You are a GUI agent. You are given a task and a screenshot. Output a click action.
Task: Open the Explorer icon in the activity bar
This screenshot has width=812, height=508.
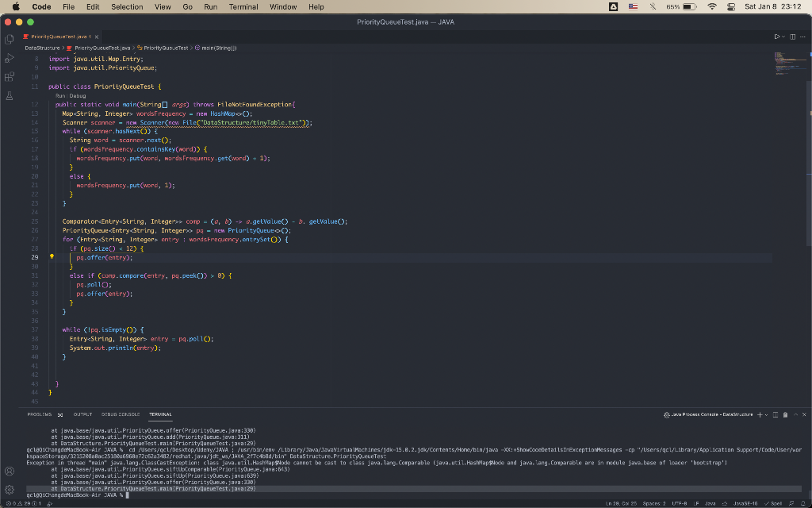9,40
